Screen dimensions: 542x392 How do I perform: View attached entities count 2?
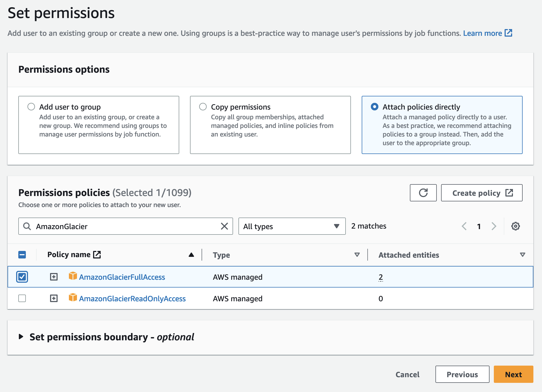tap(381, 277)
